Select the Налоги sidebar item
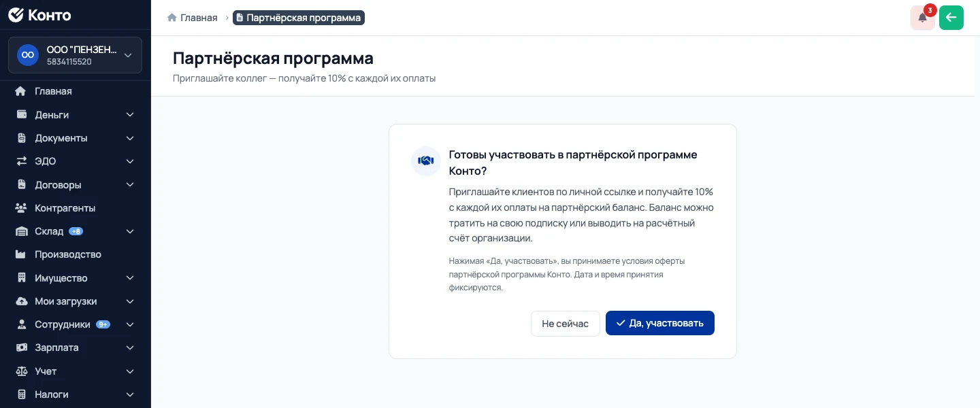The height and width of the screenshot is (408, 980). [75, 394]
